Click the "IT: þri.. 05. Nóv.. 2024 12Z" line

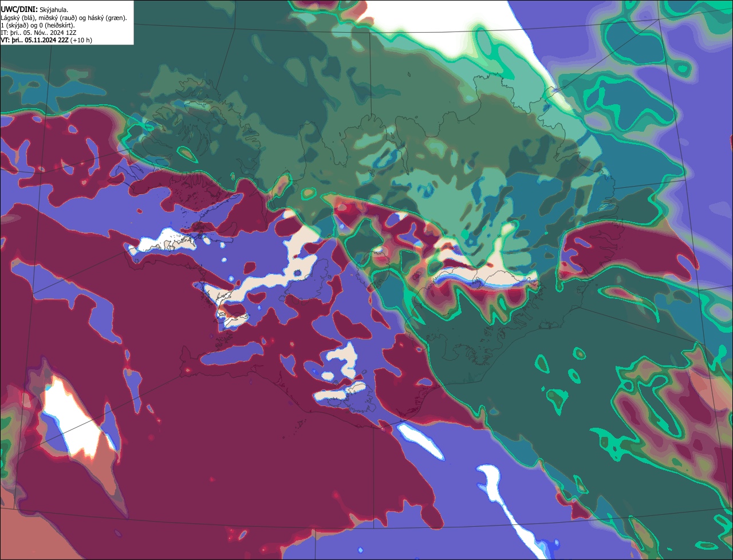pyautogui.click(x=40, y=33)
